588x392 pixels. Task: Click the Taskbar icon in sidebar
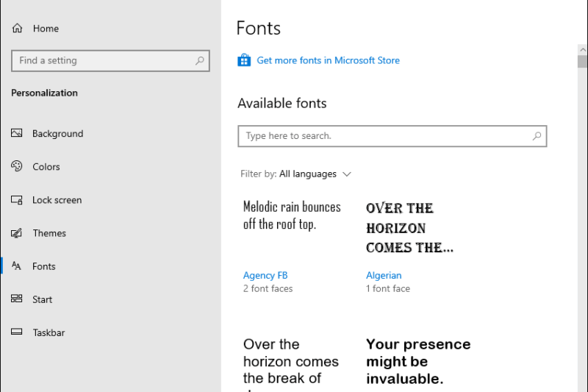(x=16, y=332)
